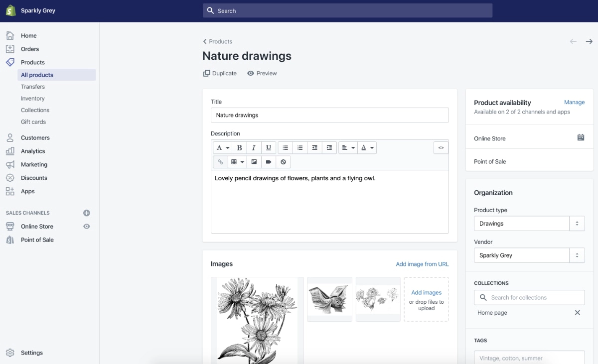598x364 pixels.
Task: Open Home from the sidebar
Action: point(28,36)
